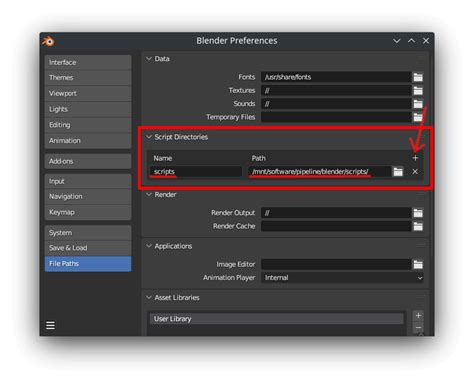Open the Lights preferences tab
474x383 pixels.
(88, 109)
